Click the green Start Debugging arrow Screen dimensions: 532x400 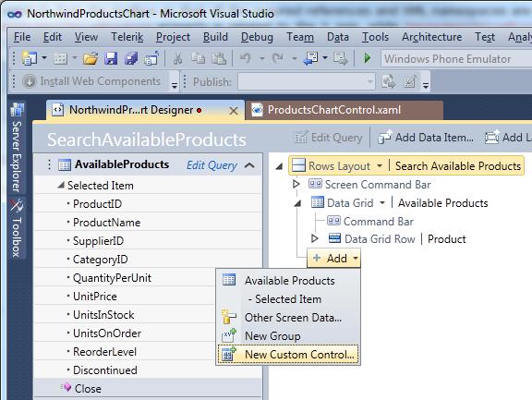(367, 59)
